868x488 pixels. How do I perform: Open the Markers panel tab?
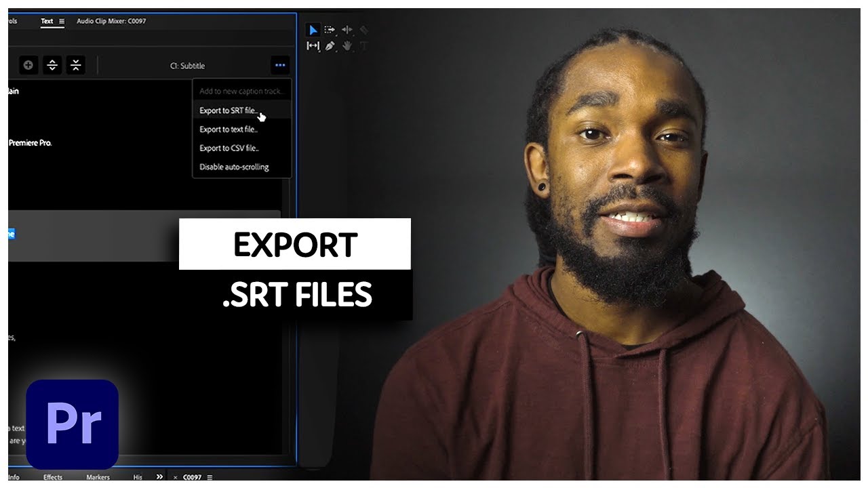click(98, 477)
